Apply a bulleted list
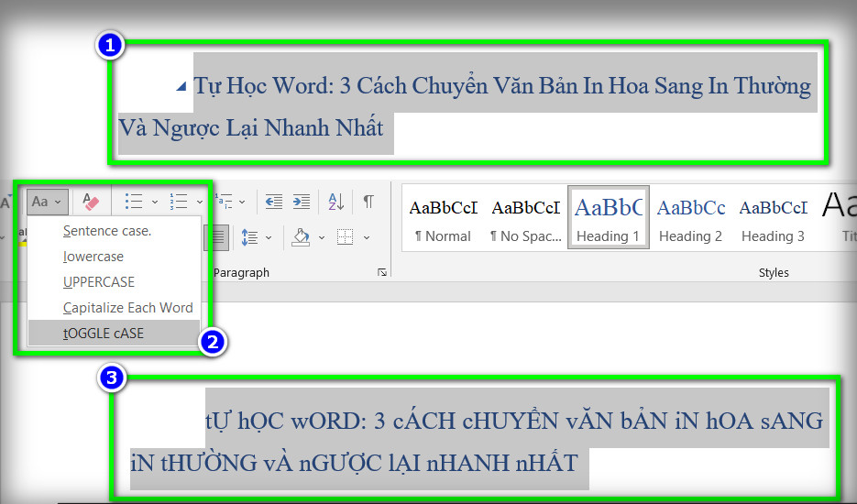Image resolution: width=857 pixels, height=504 pixels. [134, 202]
